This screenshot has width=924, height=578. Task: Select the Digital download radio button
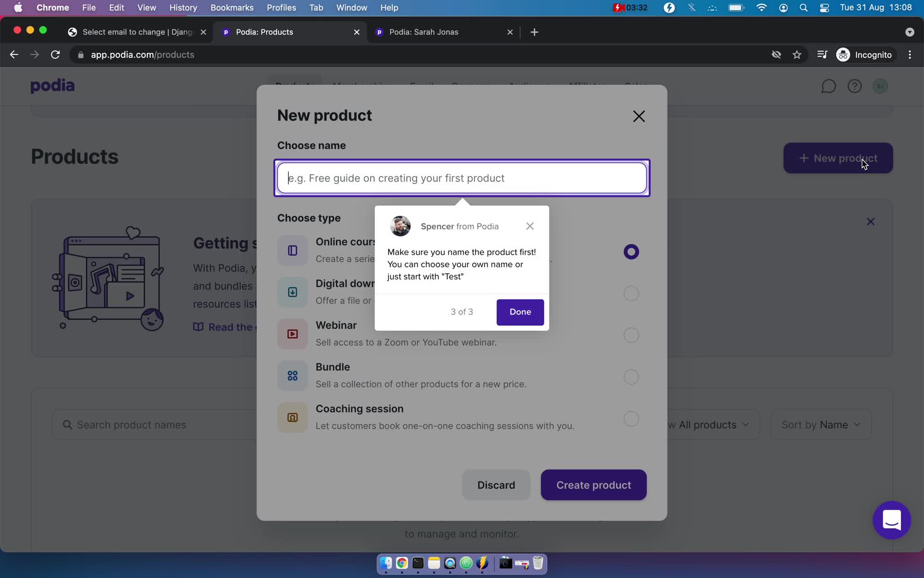pyautogui.click(x=630, y=293)
